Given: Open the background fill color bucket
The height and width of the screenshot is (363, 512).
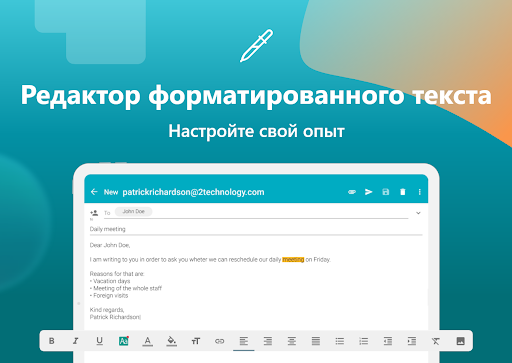Looking at the screenshot, I should click(x=171, y=341).
